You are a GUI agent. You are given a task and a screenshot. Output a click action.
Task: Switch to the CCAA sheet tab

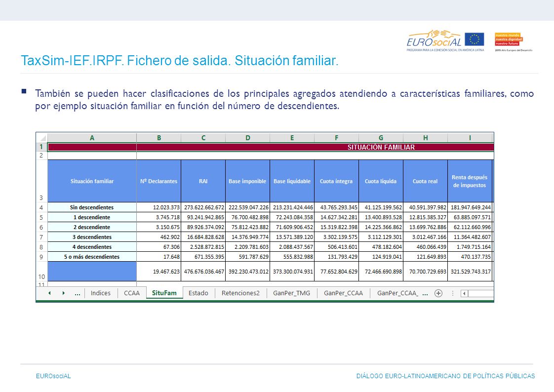tap(132, 293)
